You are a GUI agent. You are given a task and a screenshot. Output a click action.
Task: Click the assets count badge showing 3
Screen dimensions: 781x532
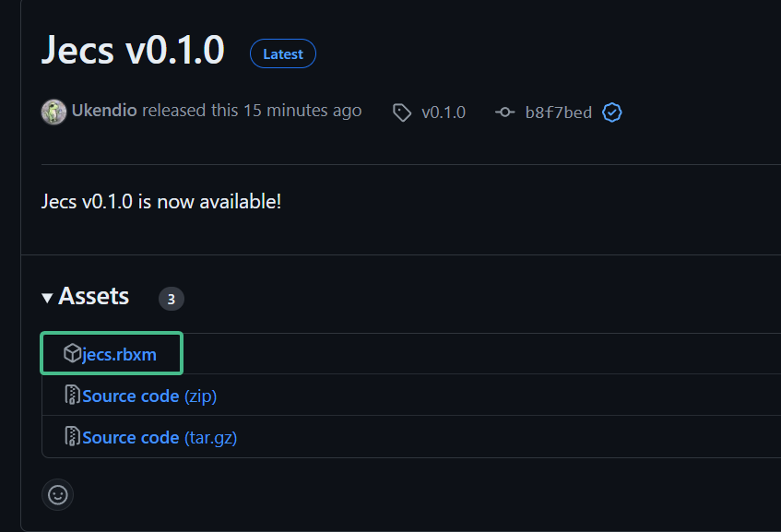point(171,299)
